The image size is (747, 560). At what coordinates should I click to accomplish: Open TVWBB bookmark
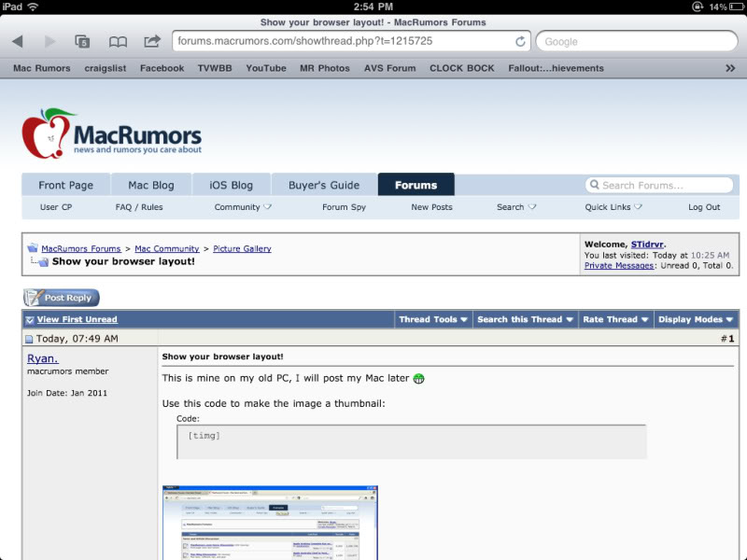[x=215, y=68]
